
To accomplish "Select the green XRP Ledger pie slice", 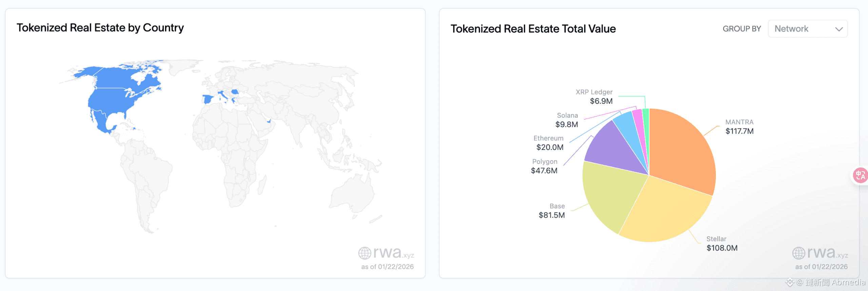I will pos(646,119).
